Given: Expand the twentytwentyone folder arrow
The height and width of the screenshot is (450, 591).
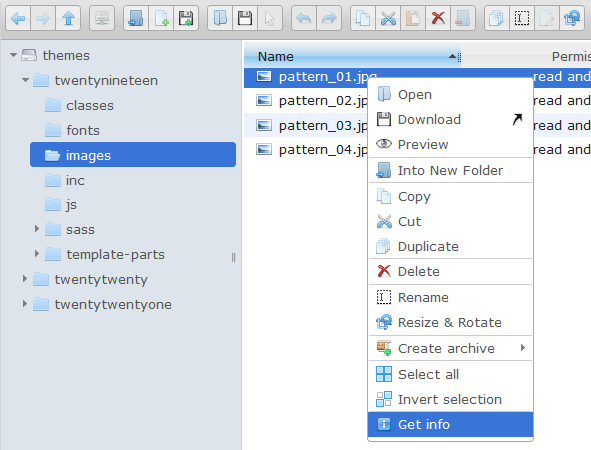Looking at the screenshot, I should [x=24, y=304].
